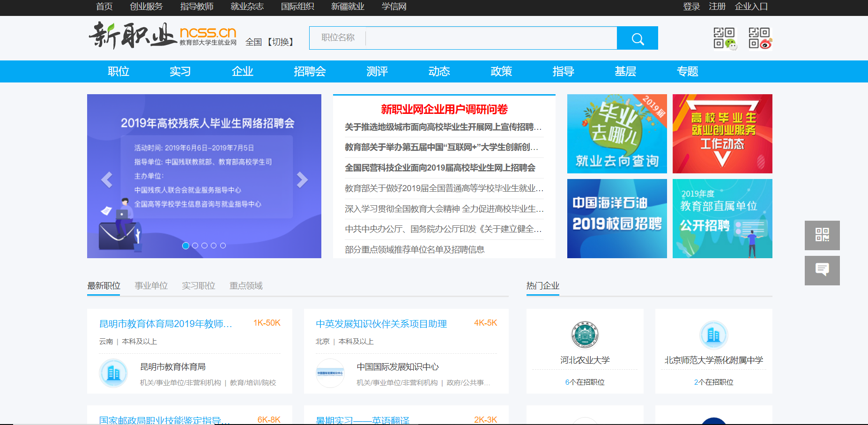
Task: Click the blue search magnifier button
Action: pos(637,38)
